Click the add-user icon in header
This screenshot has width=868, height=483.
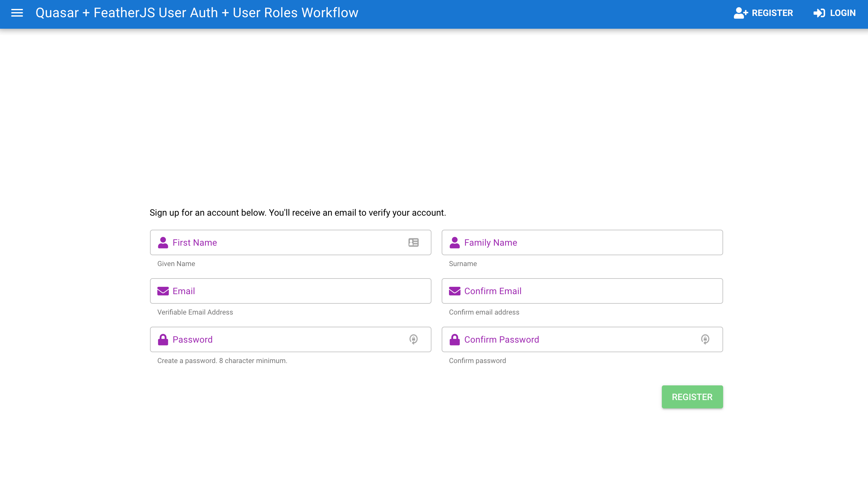(x=740, y=13)
